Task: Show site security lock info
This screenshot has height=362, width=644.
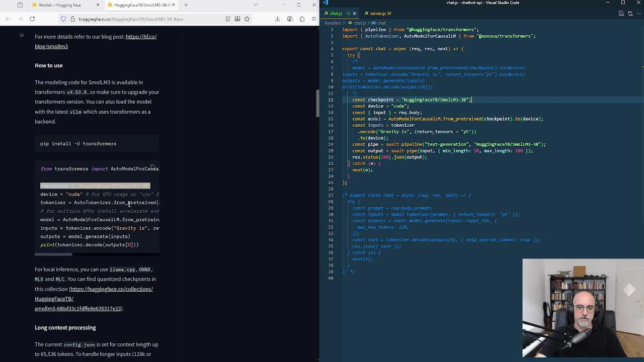Action: tap(73, 19)
